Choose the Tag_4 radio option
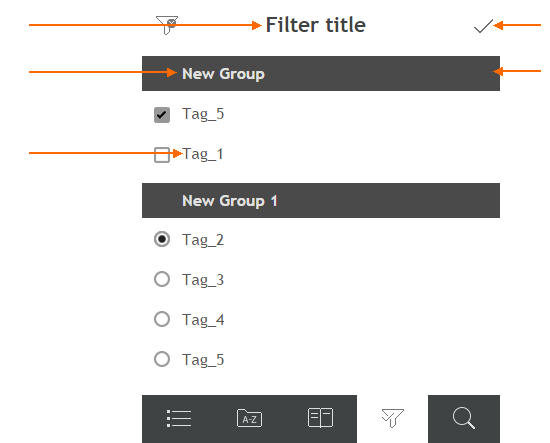The height and width of the screenshot is (443, 550). pos(162,319)
